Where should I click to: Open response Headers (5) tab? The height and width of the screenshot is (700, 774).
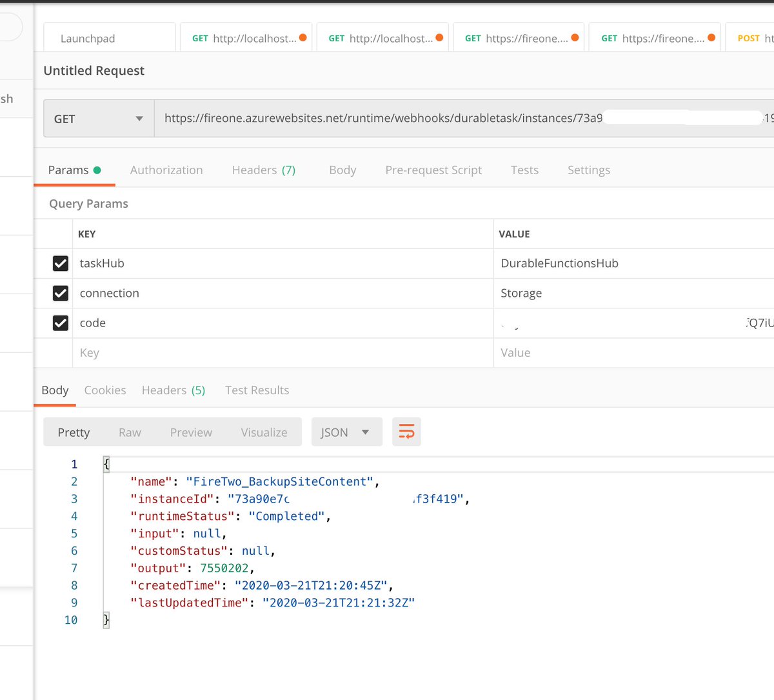pyautogui.click(x=174, y=390)
